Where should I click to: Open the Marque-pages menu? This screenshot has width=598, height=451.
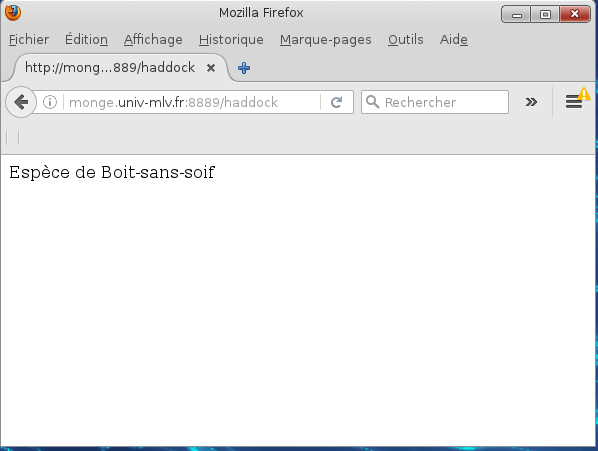pos(326,40)
